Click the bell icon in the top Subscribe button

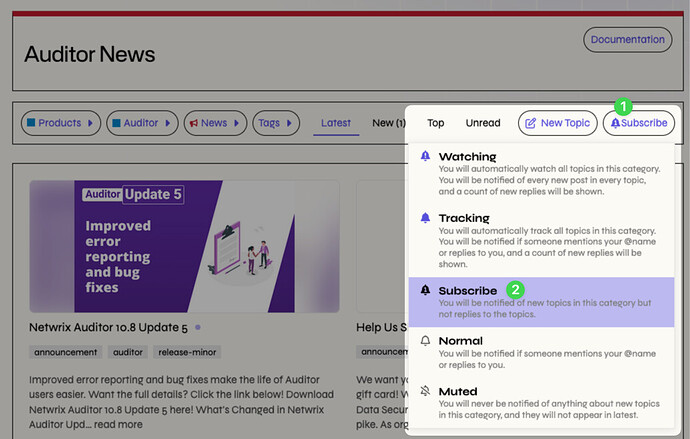click(x=615, y=123)
